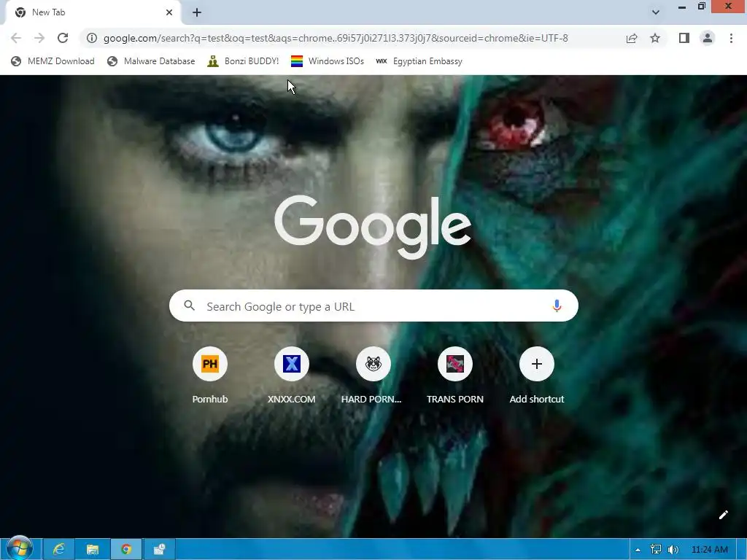This screenshot has width=747, height=560.
Task: Close the New Tab tab
Action: (169, 12)
